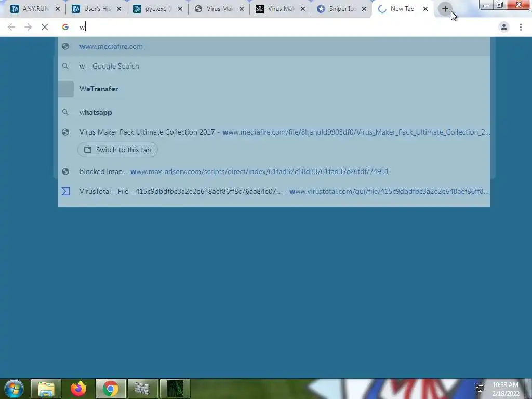532x399 pixels.
Task: Open the Windows Start menu
Action: point(14,389)
